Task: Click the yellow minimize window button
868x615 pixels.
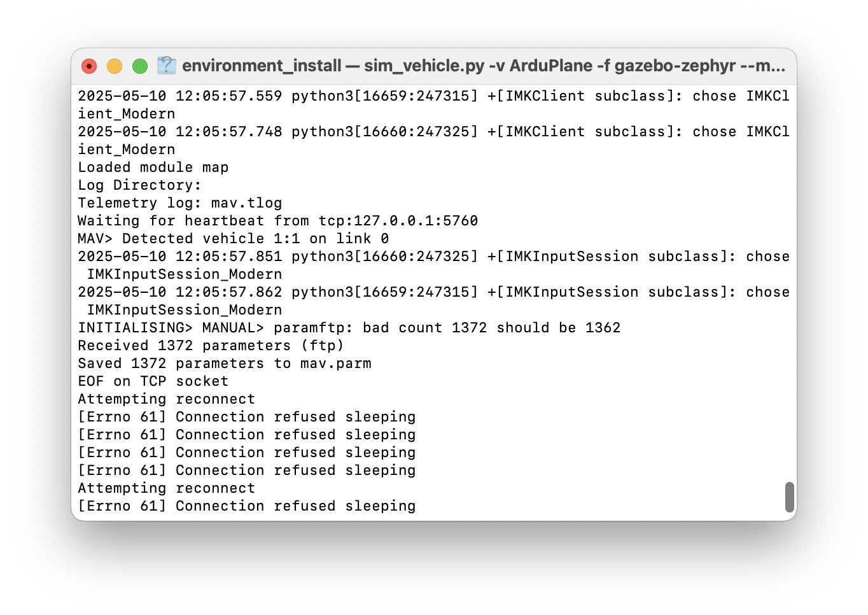Action: coord(115,66)
